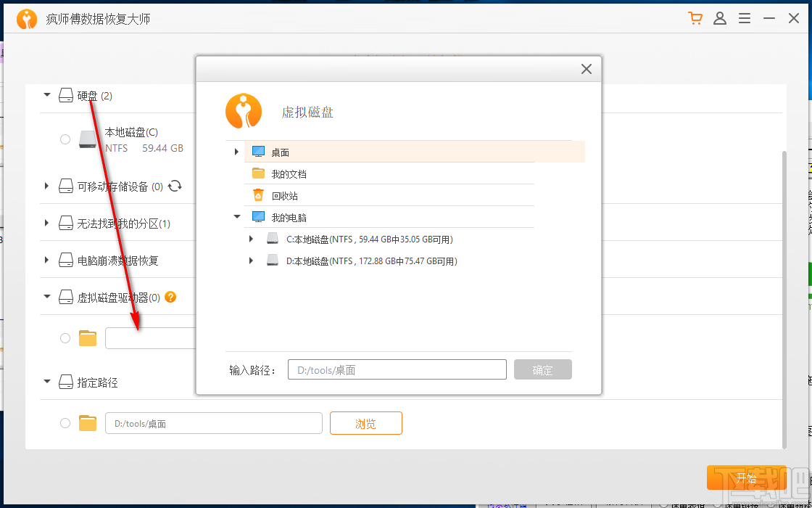This screenshot has height=508, width=812.
Task: Click the 指定路径 path input field
Action: [214, 423]
